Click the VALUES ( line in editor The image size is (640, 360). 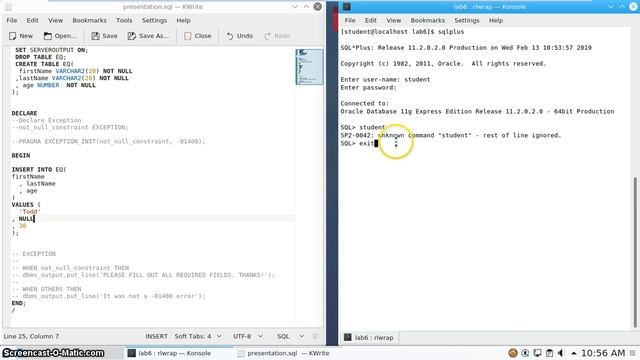26,204
